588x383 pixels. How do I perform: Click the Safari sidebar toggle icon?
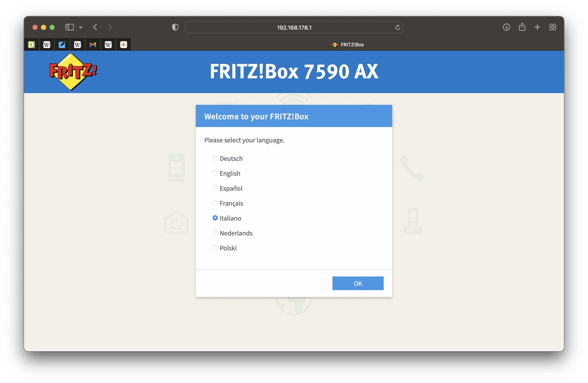tap(69, 27)
